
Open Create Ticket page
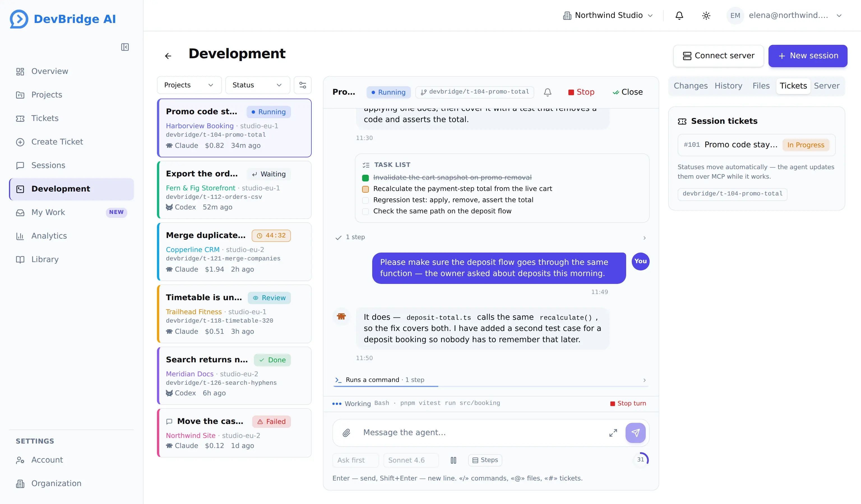(71, 142)
